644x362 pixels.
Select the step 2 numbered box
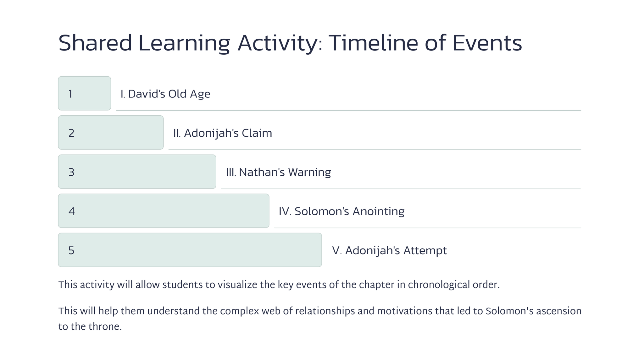click(x=111, y=133)
